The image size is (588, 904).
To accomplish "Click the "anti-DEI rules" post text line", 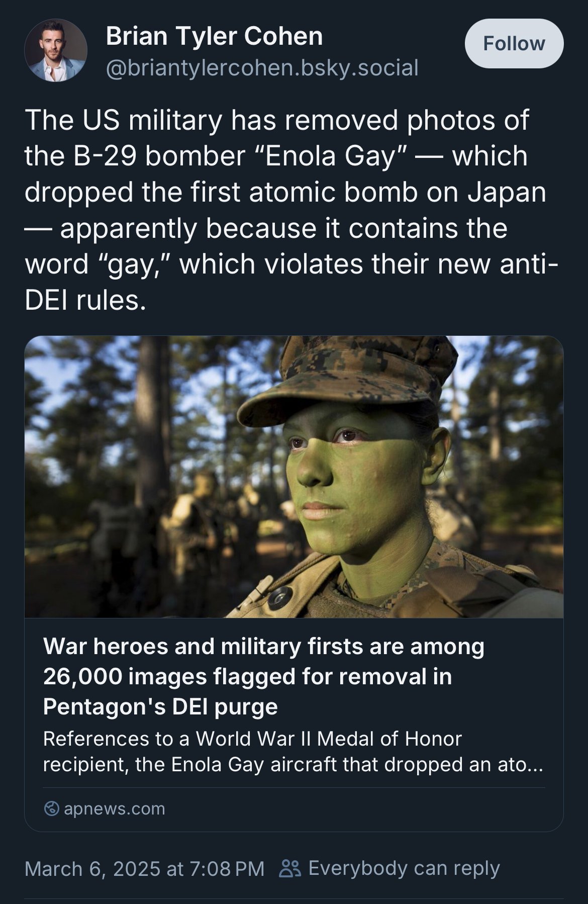I will tap(85, 300).
